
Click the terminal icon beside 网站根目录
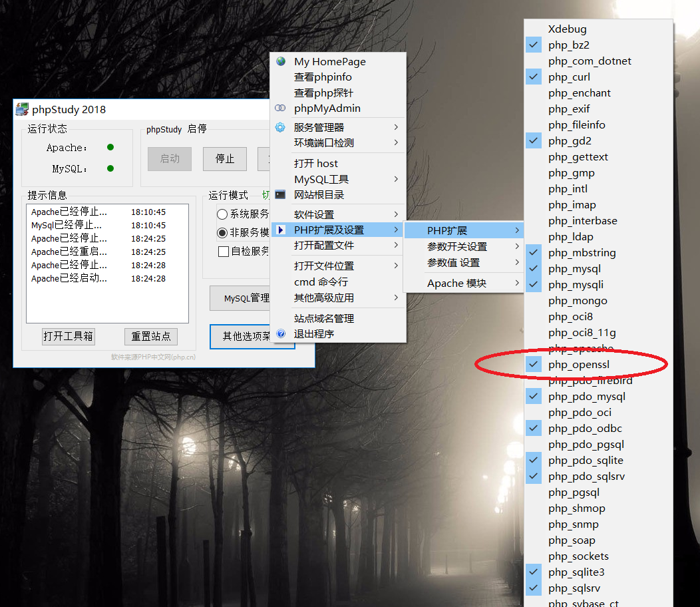(x=280, y=194)
